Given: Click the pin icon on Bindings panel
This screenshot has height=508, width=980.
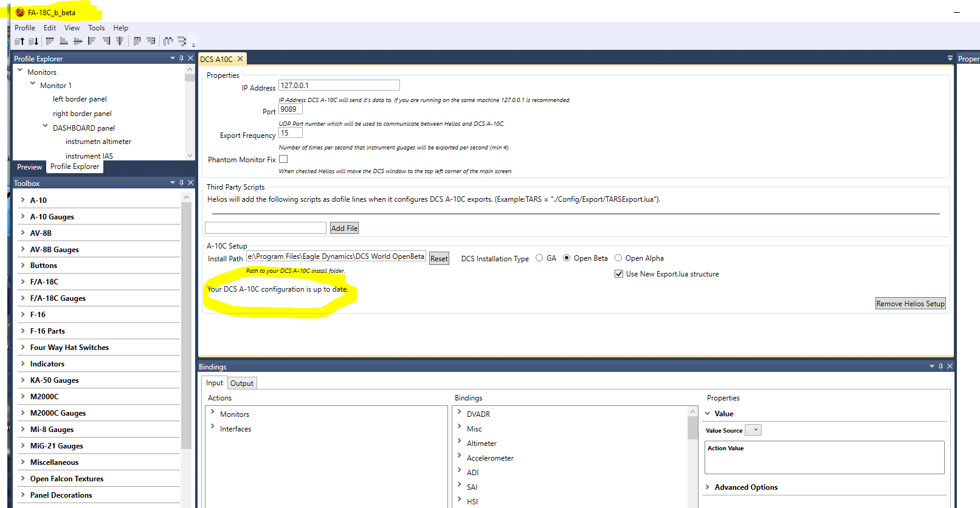Looking at the screenshot, I should coord(940,366).
